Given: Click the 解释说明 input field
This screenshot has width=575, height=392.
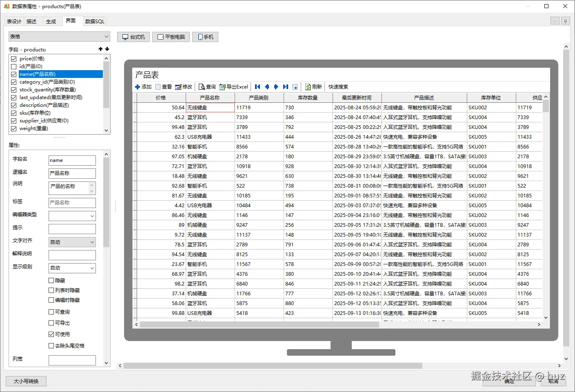Looking at the screenshot, I should 72,255.
